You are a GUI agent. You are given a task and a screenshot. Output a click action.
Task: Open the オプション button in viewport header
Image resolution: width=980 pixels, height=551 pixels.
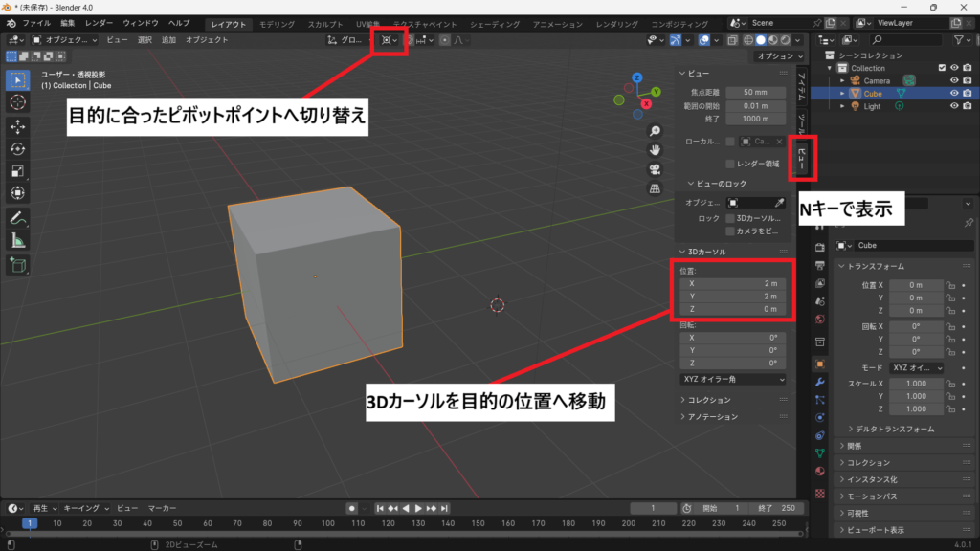point(780,56)
